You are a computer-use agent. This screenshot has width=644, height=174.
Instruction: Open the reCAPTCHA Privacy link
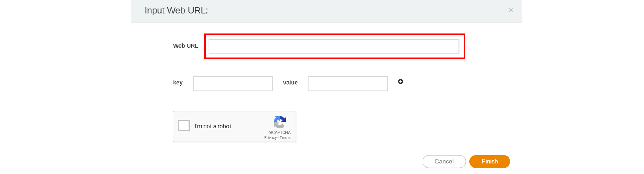pyautogui.click(x=270, y=138)
